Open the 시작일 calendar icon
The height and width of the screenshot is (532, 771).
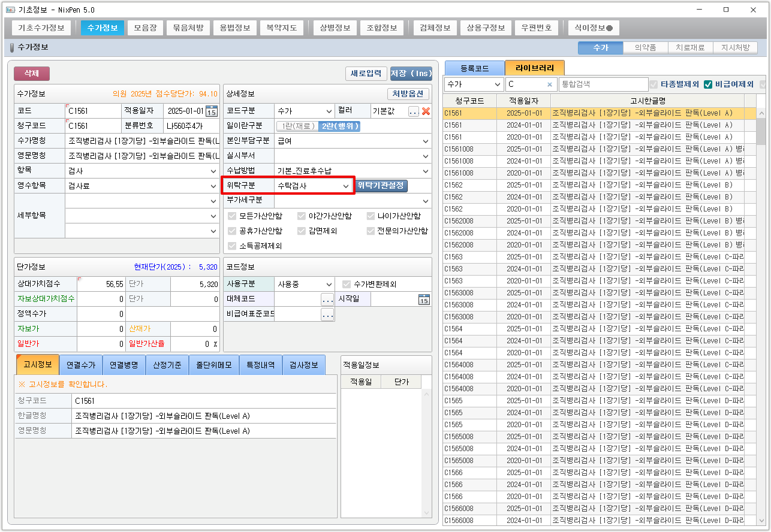pyautogui.click(x=424, y=299)
